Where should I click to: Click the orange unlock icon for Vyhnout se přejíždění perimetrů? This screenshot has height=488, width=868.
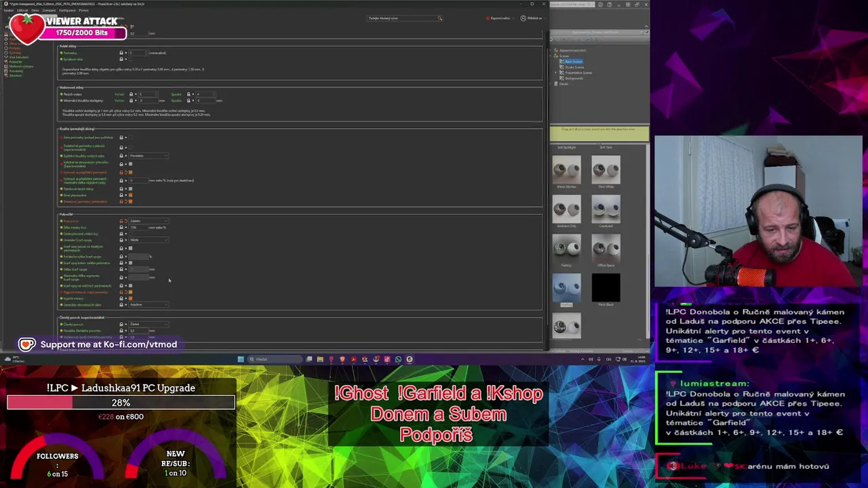(121, 172)
